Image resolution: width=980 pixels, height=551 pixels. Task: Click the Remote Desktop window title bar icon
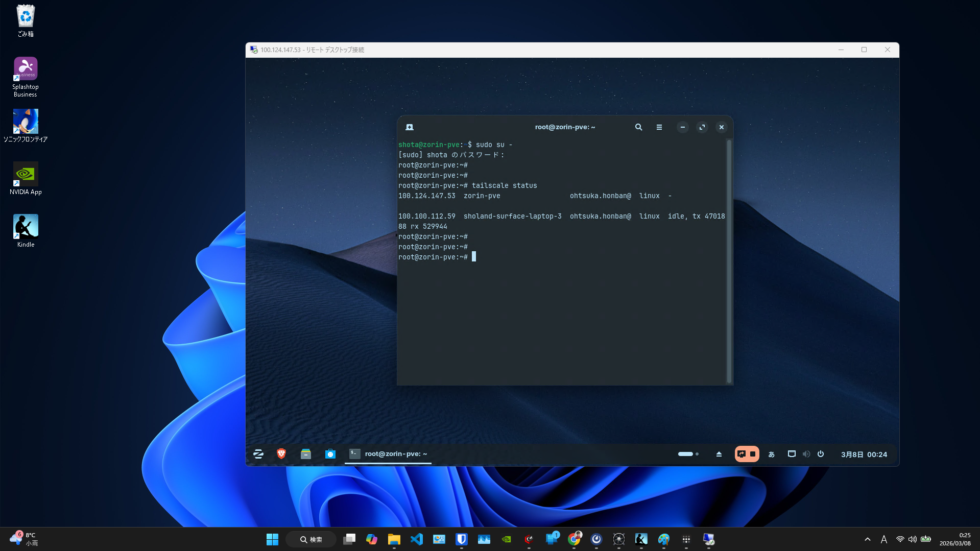point(254,50)
